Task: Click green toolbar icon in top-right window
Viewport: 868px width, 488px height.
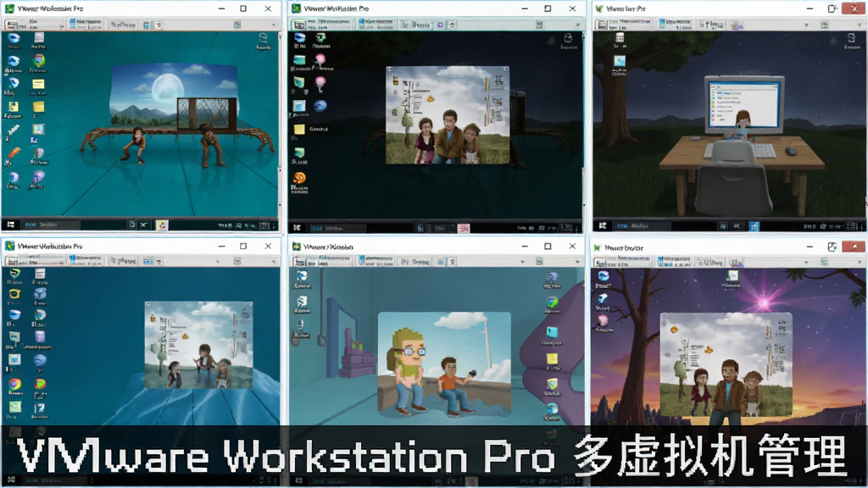Action: click(824, 25)
